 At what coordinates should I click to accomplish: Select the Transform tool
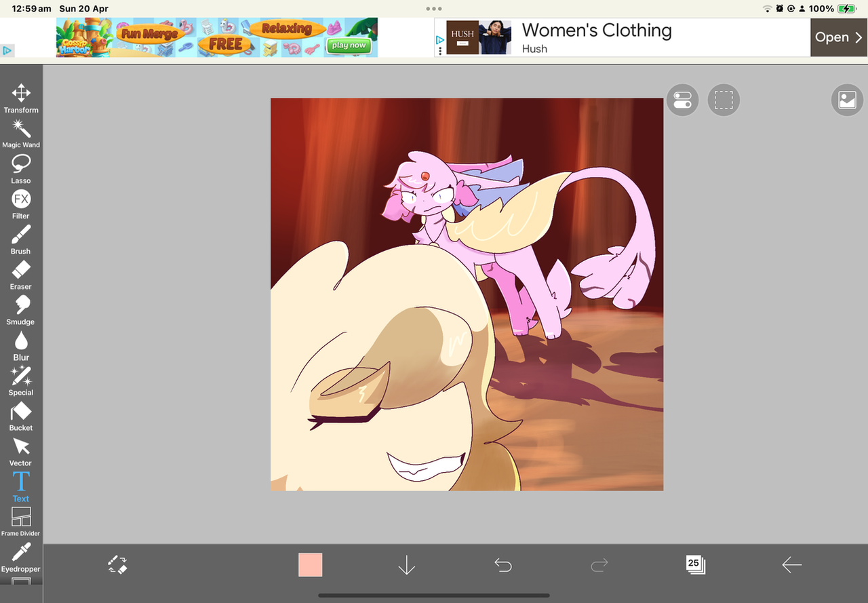coord(21,98)
